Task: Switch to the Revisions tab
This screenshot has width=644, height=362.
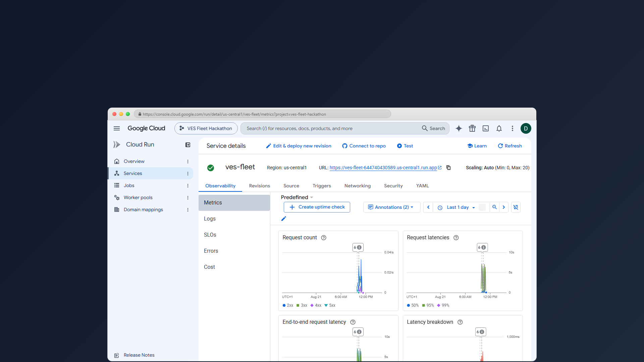Action: coord(260,186)
